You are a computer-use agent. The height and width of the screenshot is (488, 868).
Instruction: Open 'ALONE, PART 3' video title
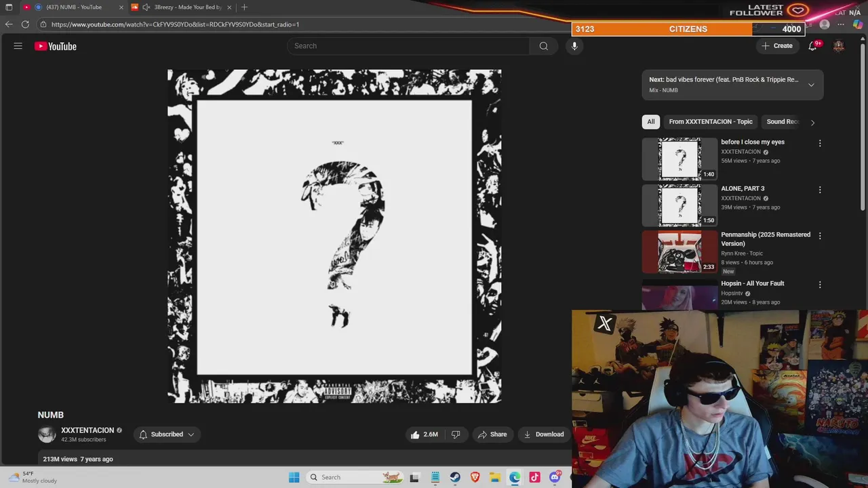point(743,188)
